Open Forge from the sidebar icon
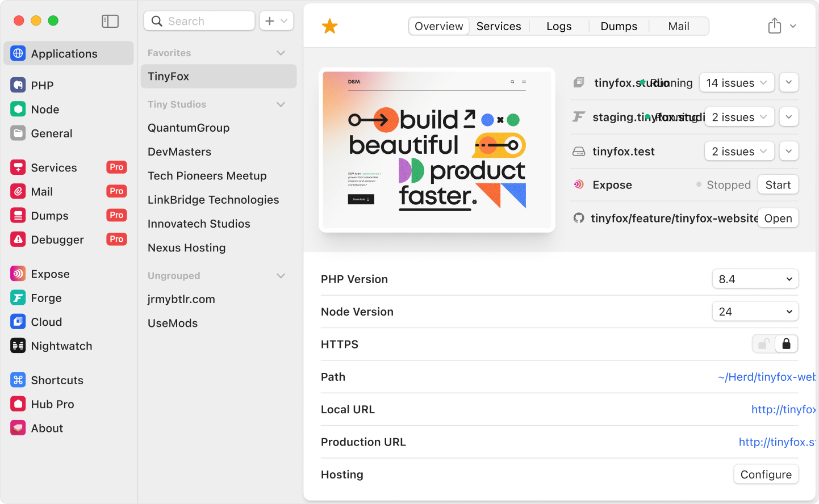 tap(18, 298)
